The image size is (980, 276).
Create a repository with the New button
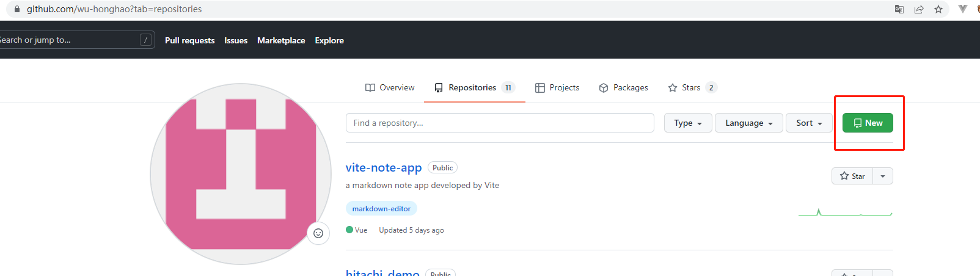click(x=868, y=123)
